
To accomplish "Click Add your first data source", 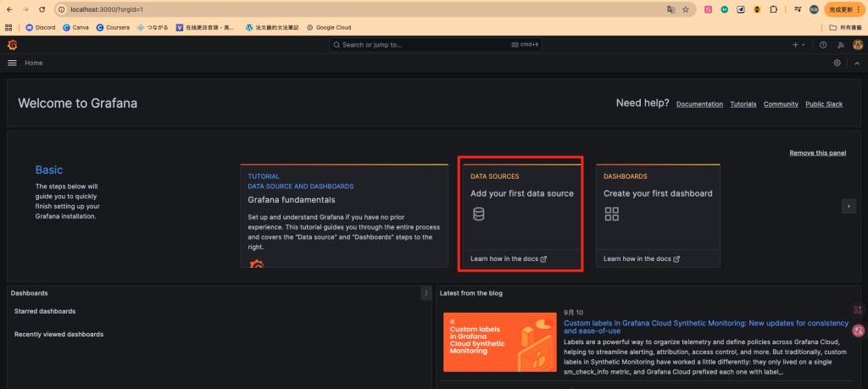I will [x=522, y=194].
